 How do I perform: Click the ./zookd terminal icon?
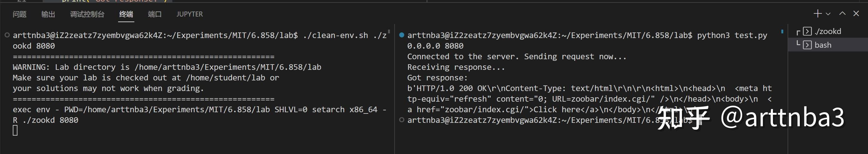[x=807, y=31]
